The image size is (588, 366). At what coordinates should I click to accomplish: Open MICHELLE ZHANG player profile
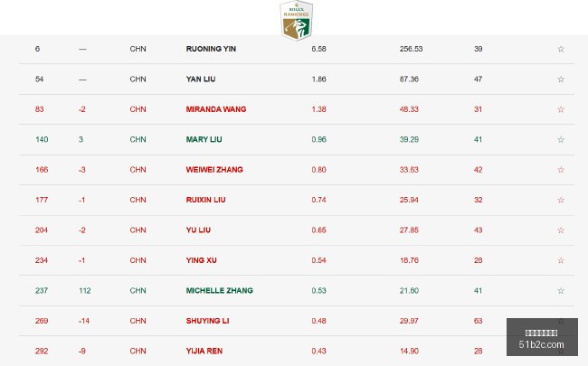point(220,290)
